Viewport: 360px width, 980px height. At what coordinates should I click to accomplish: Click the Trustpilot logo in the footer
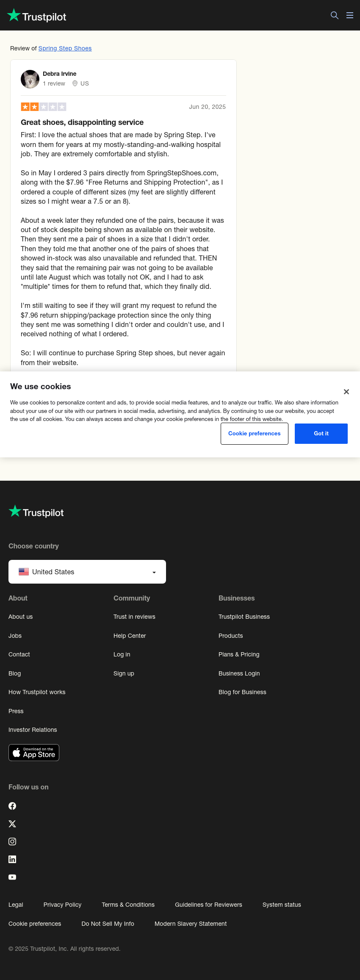[36, 512]
